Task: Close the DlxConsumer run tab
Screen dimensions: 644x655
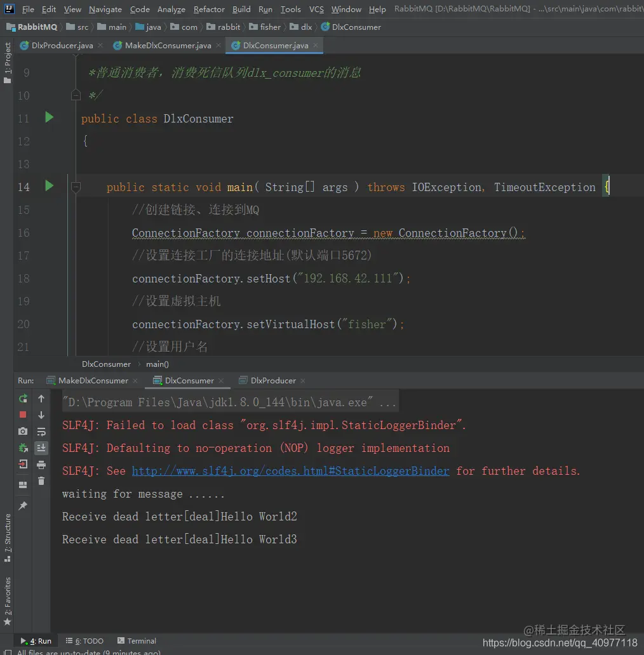Action: click(221, 381)
